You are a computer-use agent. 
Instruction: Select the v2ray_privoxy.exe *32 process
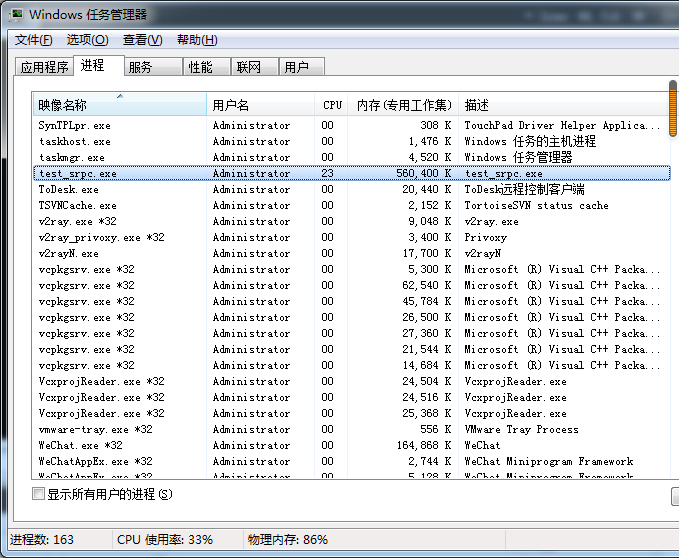pyautogui.click(x=351, y=238)
